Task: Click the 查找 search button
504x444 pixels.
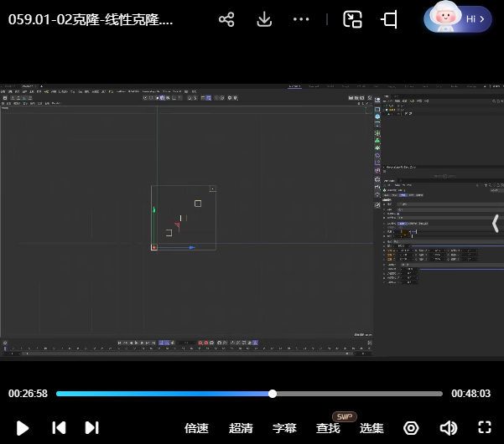Action: (328, 428)
